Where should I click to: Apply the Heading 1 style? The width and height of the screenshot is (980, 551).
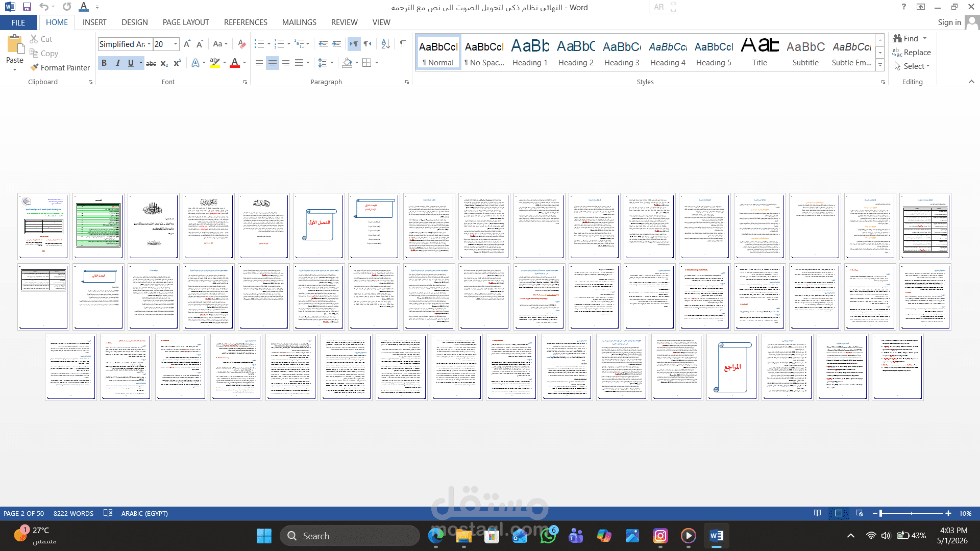(x=530, y=53)
